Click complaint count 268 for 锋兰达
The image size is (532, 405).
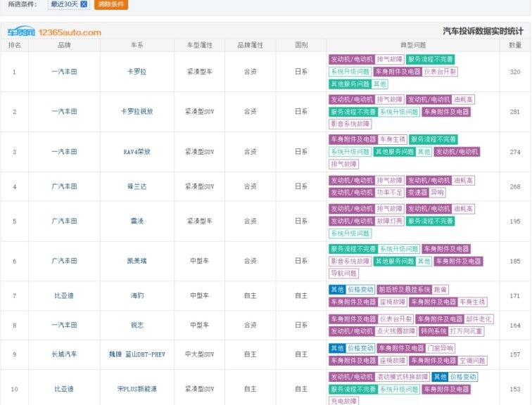point(515,186)
